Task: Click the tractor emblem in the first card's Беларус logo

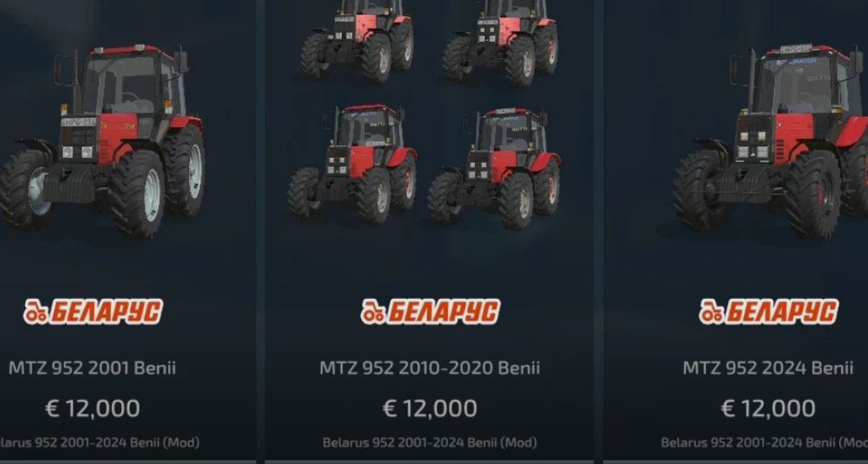Action: point(35,313)
